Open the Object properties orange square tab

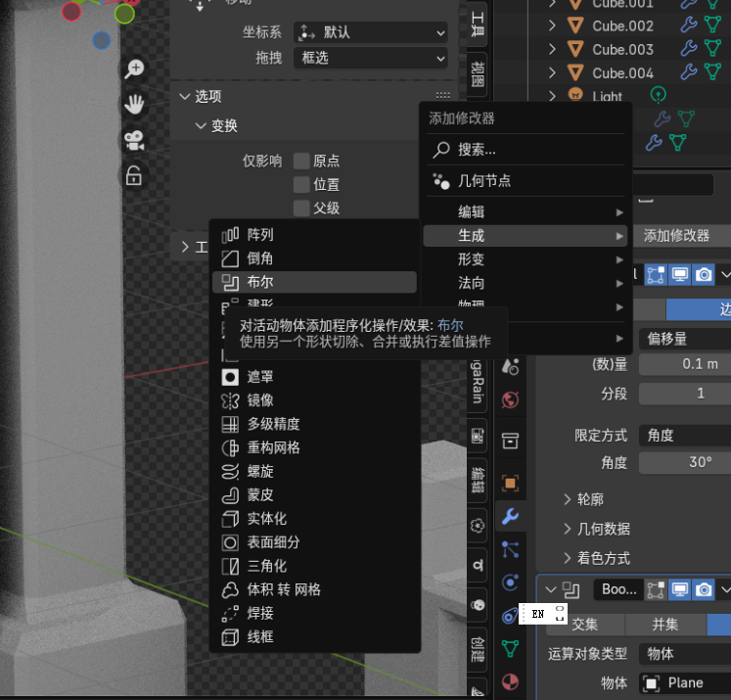click(510, 483)
